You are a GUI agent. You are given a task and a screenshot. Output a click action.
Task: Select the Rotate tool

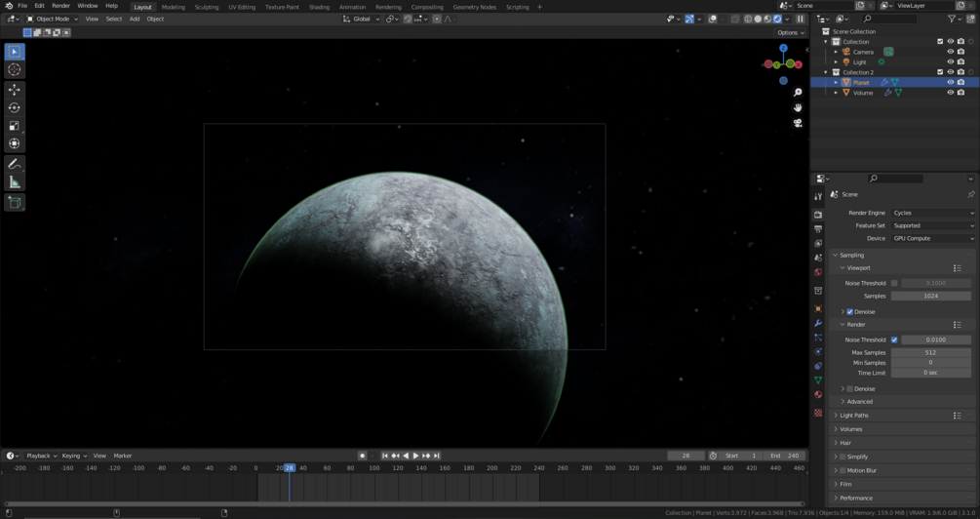(15, 107)
